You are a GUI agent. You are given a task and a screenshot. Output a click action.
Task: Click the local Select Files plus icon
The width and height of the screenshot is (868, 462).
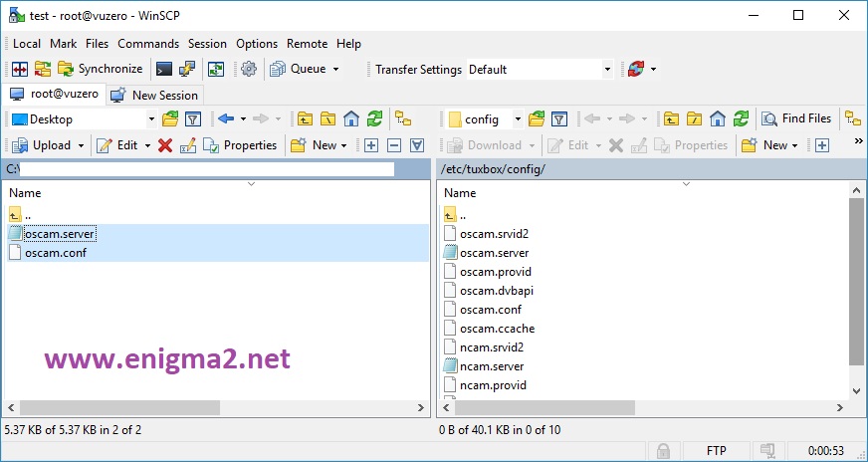[x=371, y=145]
